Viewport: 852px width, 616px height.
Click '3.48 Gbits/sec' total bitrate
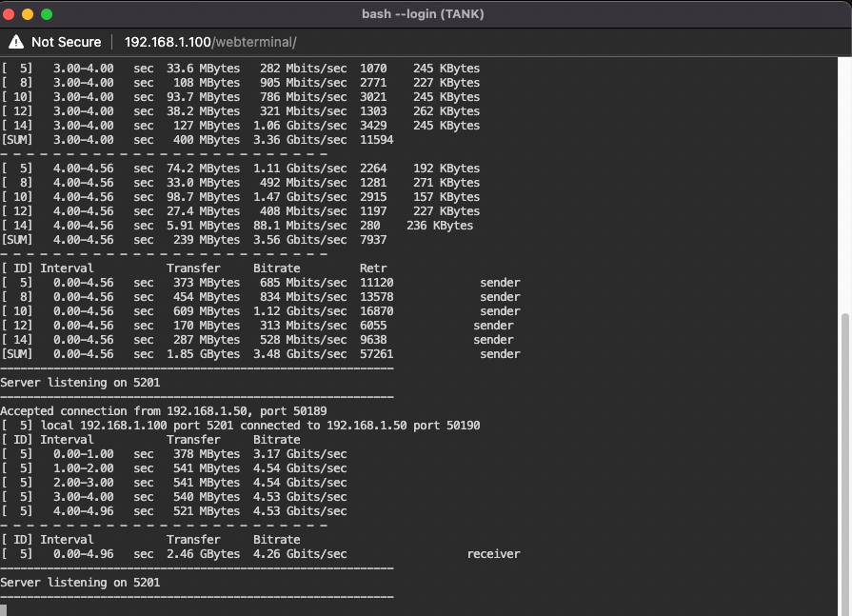point(300,354)
